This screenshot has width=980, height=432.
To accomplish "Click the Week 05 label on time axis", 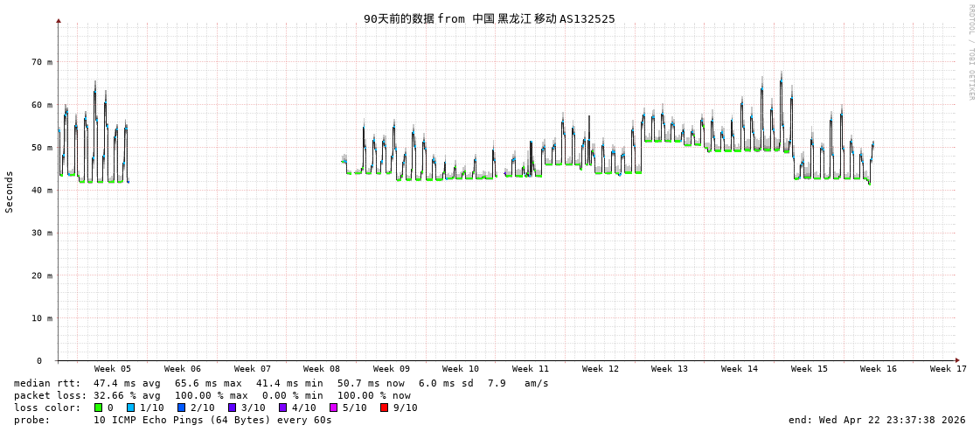I will pos(113,369).
